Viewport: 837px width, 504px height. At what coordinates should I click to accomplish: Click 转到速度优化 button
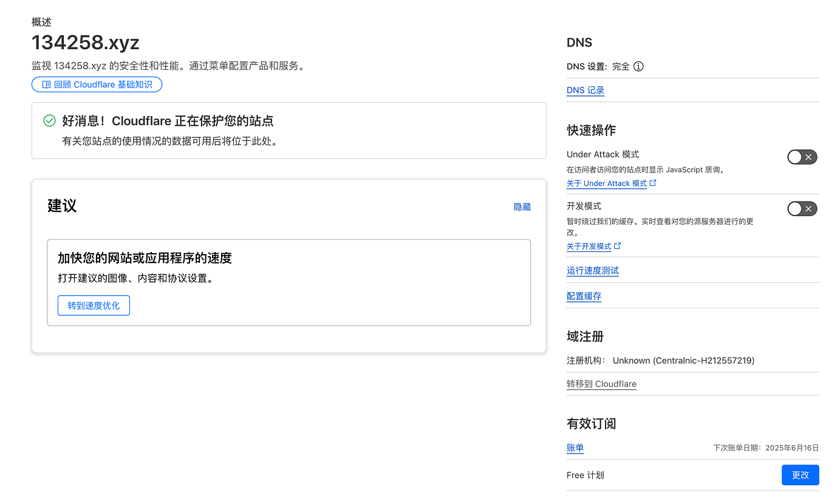94,305
